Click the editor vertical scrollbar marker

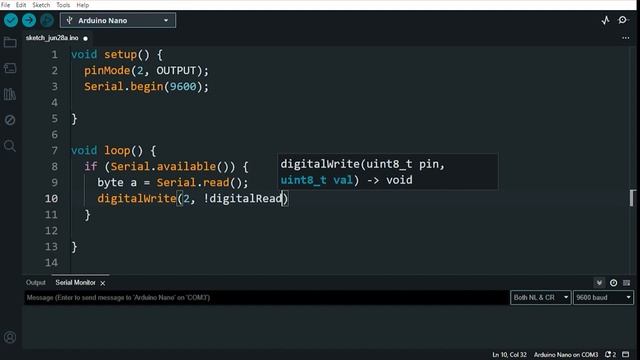coord(632,198)
